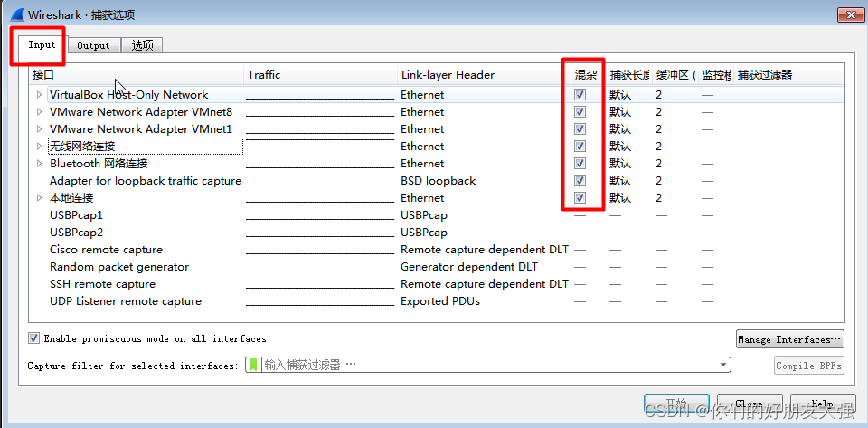Select Adapter for loopback traffic capture row
The height and width of the screenshot is (428, 868).
coord(436,180)
